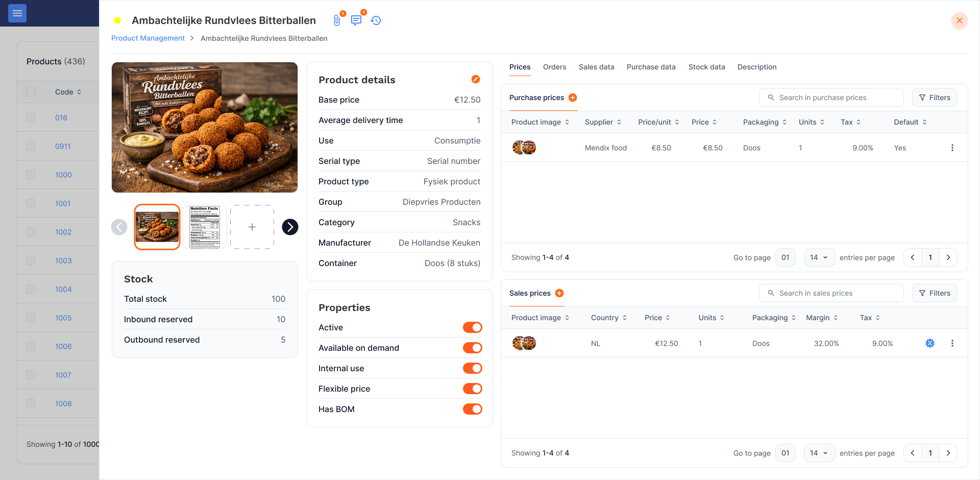Screen dimensions: 980x480
Task: Open the attachments paperclip icon
Action: point(337,20)
